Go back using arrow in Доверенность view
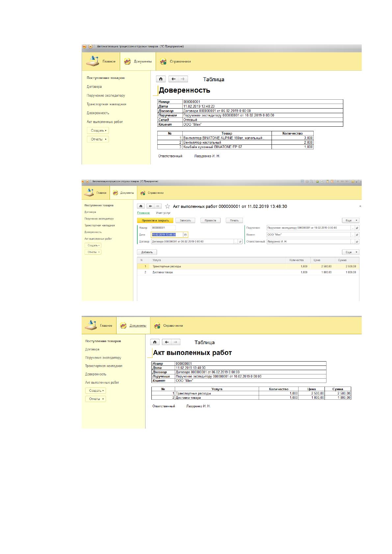The width and height of the screenshot is (392, 554). point(173,79)
